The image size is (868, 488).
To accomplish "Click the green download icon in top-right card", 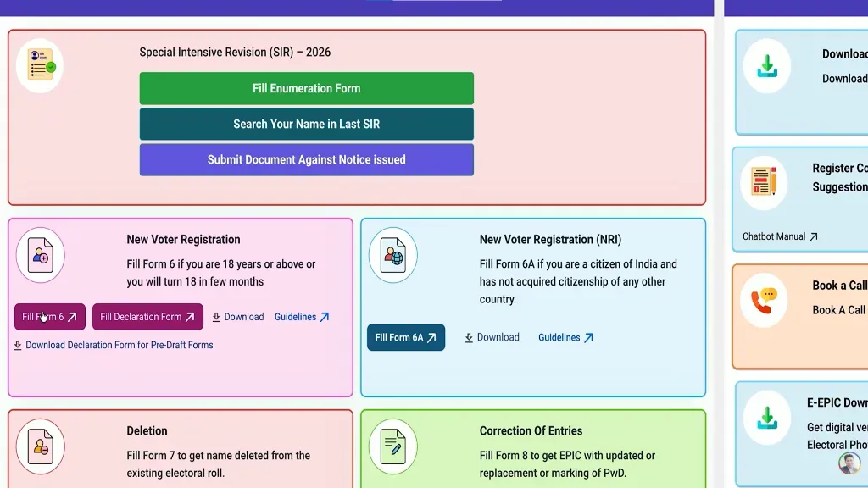I will click(x=767, y=66).
